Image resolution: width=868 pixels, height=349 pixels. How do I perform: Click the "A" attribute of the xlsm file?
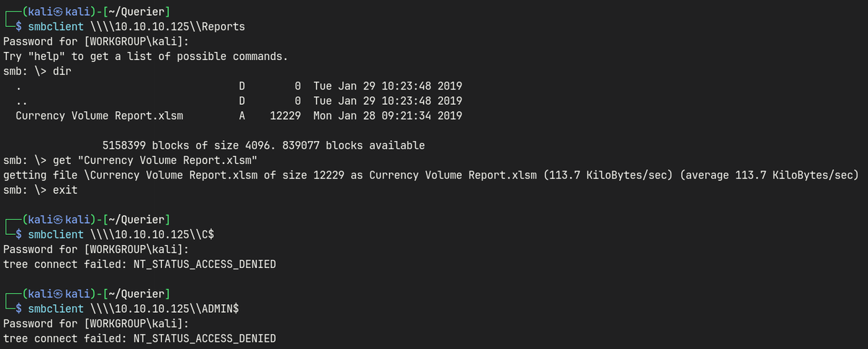point(242,116)
